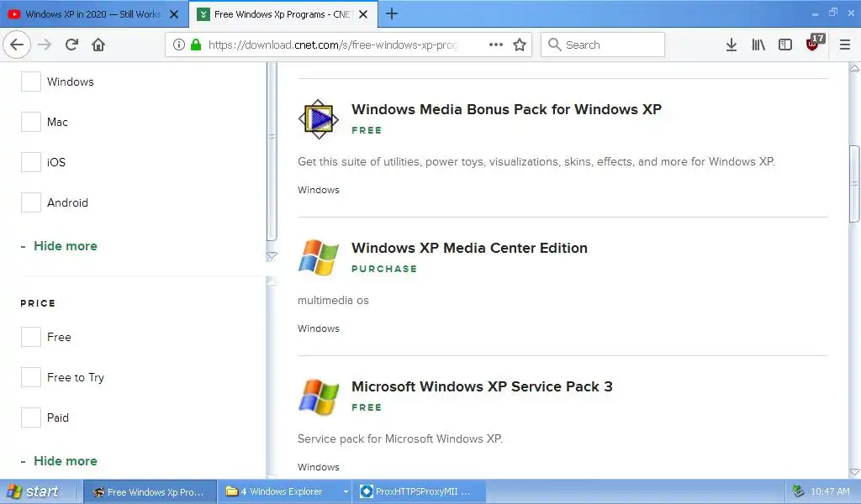Select the Free to Try checkbox
The image size is (861, 504).
point(31,377)
